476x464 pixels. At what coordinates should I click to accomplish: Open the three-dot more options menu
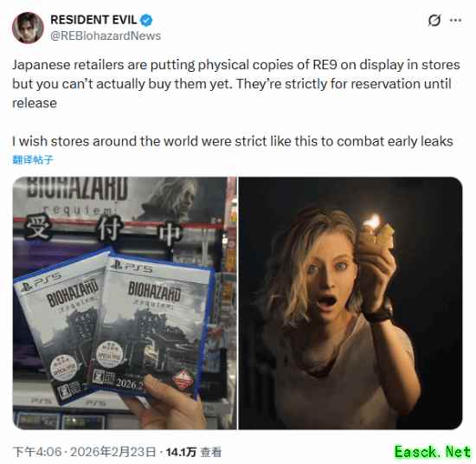pyautogui.click(x=455, y=21)
